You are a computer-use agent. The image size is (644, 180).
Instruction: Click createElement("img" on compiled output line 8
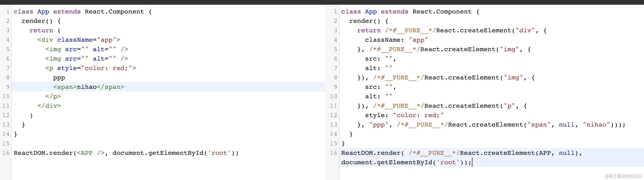[486, 78]
